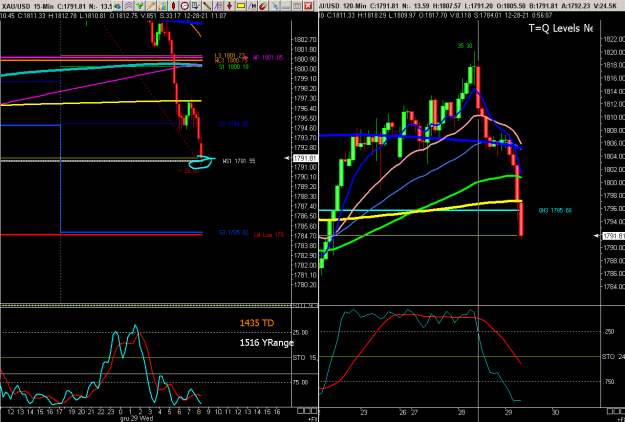625x422 pixels.
Task: Toggle the red magnet snap icon
Action: 263,6
